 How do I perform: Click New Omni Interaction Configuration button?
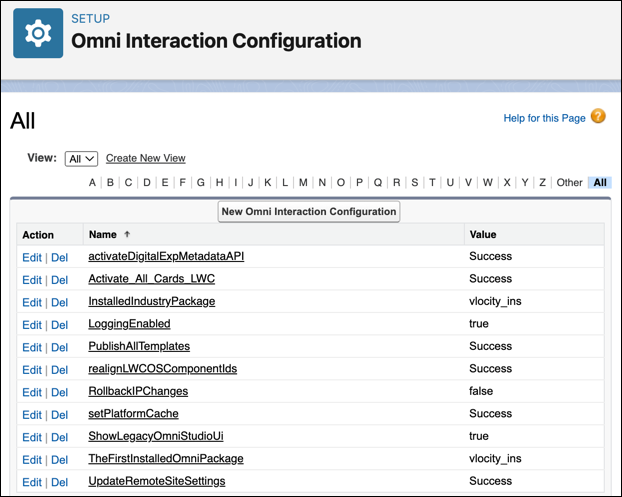click(308, 212)
